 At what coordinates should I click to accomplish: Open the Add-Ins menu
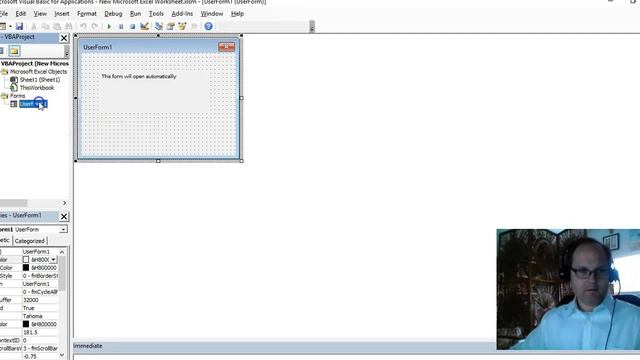pos(182,13)
